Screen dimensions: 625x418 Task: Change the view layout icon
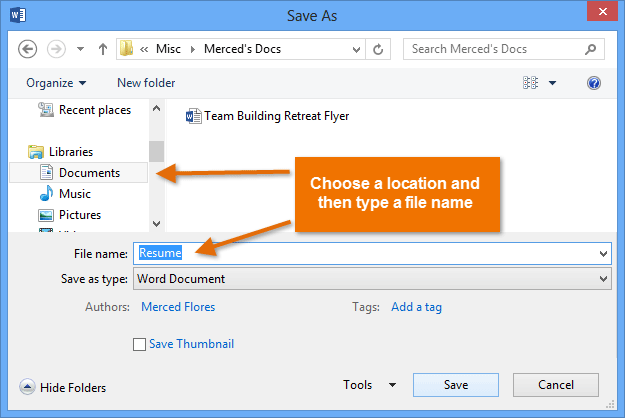click(x=530, y=83)
